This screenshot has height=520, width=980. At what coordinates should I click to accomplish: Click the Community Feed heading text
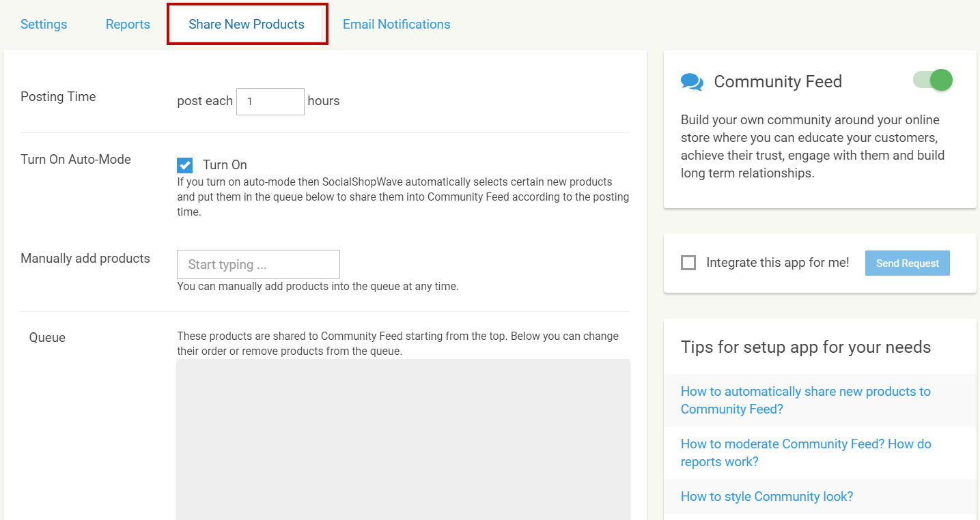coord(778,82)
